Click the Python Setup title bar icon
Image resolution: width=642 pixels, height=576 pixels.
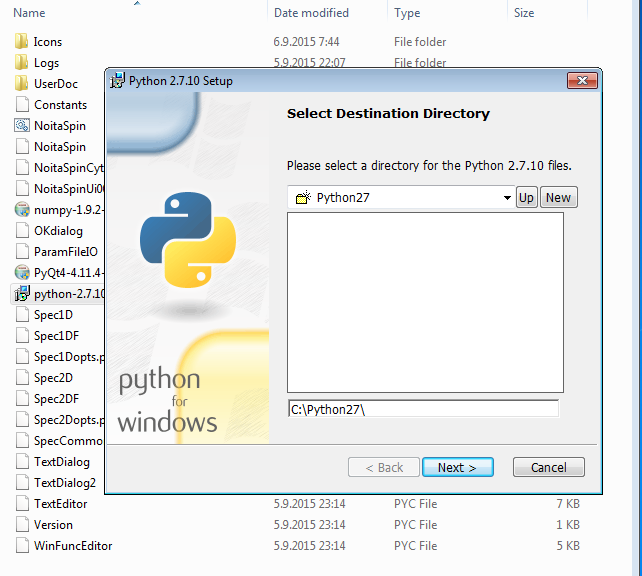point(118,81)
